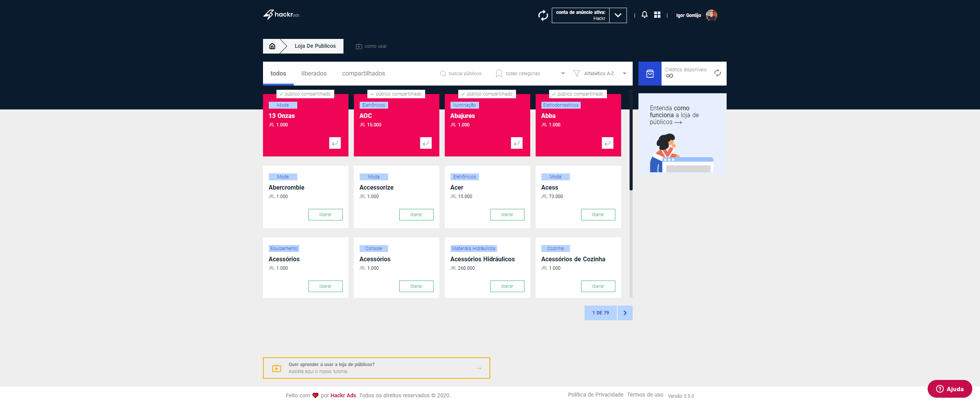
Task: Click the Equipamento category tag
Action: (284, 249)
